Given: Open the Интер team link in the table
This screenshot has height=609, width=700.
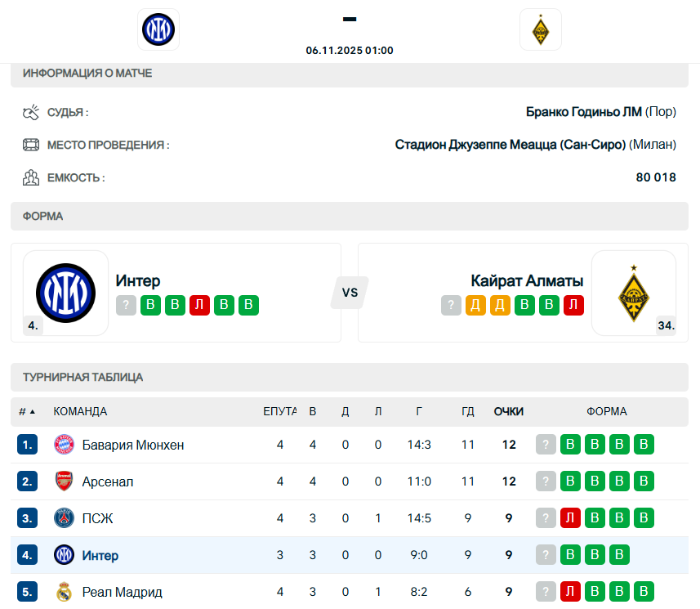Looking at the screenshot, I should click(100, 555).
